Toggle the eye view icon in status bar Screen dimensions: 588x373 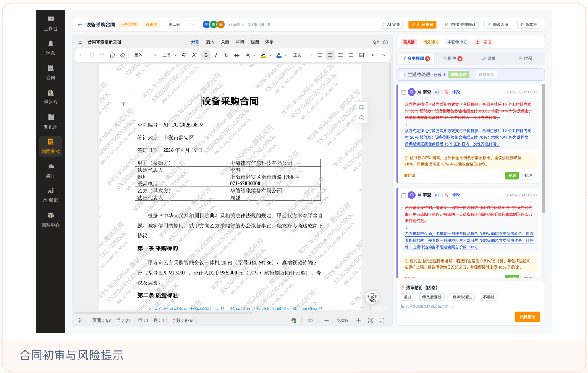point(310,320)
